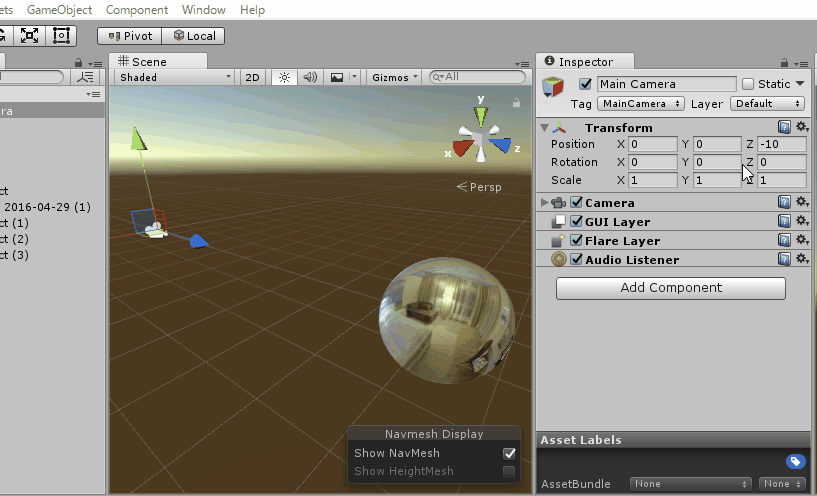
Task: Select the Rect Transform tool
Action: click(61, 35)
